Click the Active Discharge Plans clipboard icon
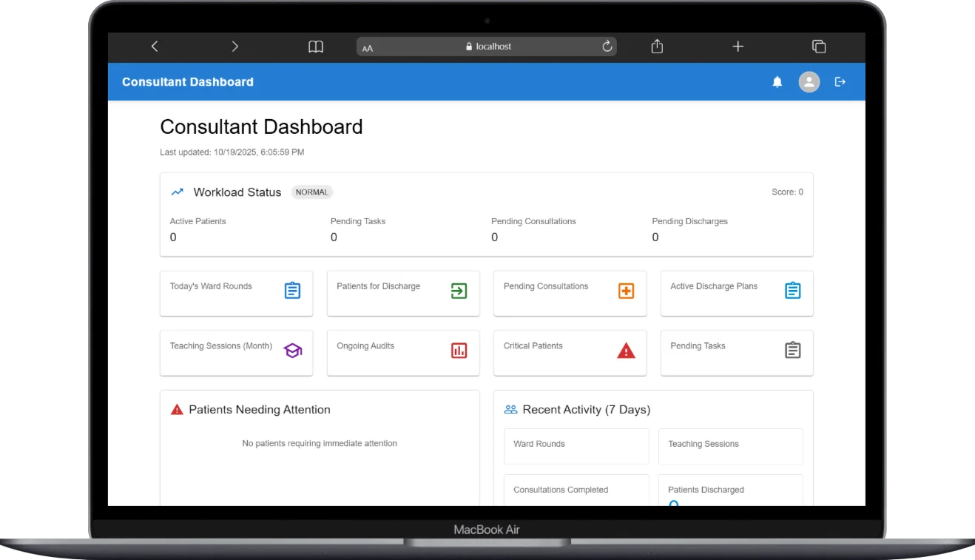The height and width of the screenshot is (560, 975). pos(792,291)
